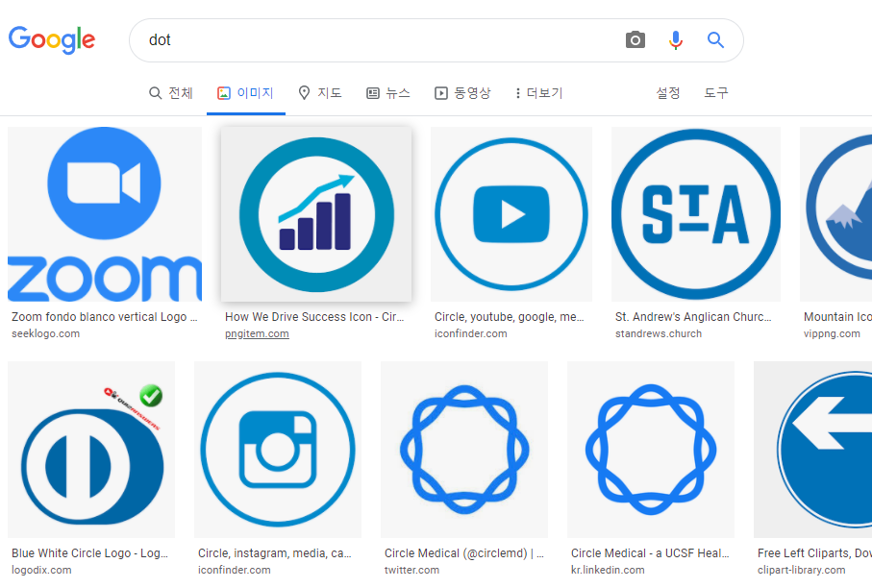Go to the 뉴스 tab

388,93
